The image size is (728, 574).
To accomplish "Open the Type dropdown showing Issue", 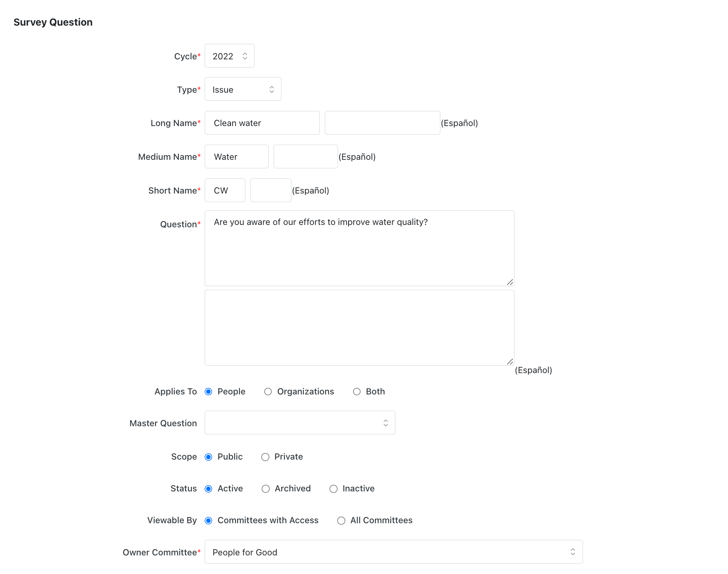I will tap(243, 89).
